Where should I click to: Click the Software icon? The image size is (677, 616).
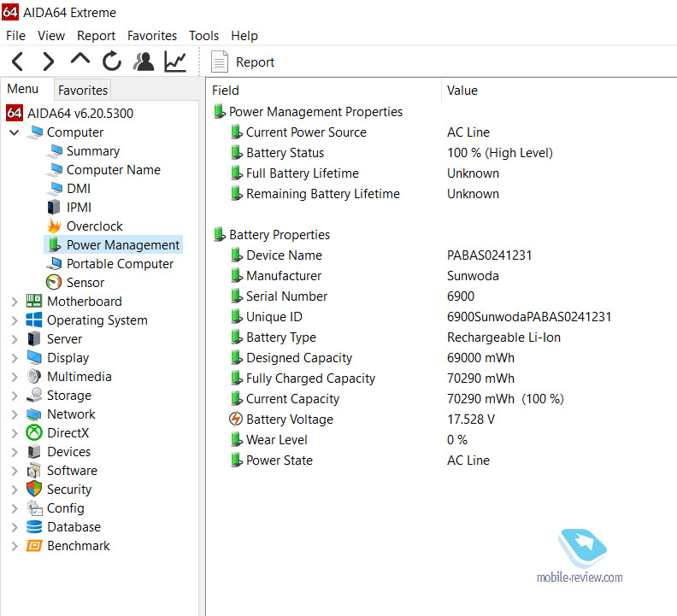[x=34, y=470]
